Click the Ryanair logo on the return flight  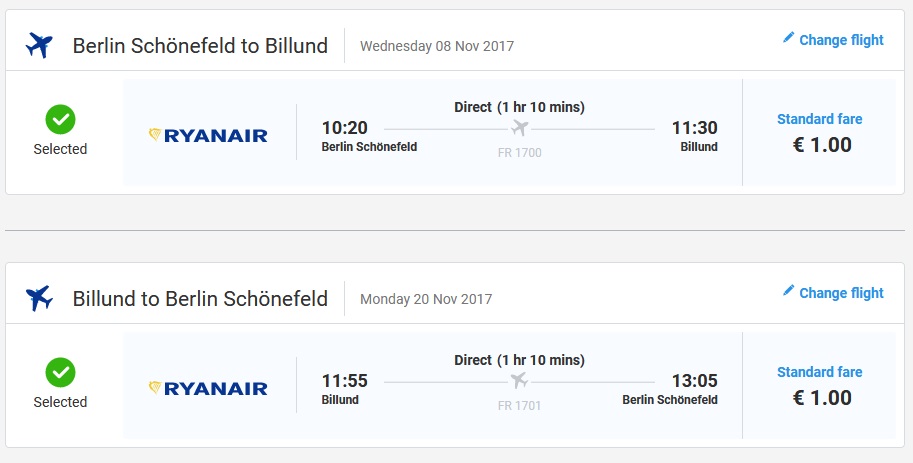point(208,388)
